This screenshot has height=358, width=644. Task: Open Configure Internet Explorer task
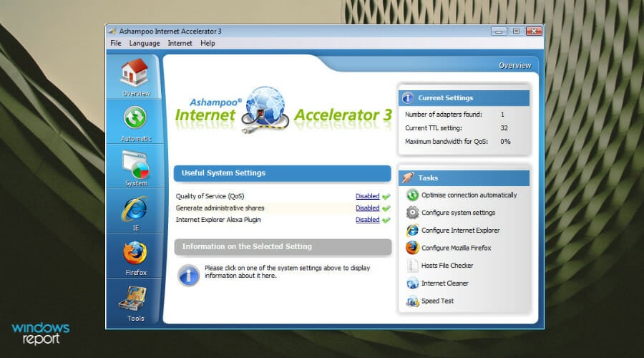click(460, 230)
